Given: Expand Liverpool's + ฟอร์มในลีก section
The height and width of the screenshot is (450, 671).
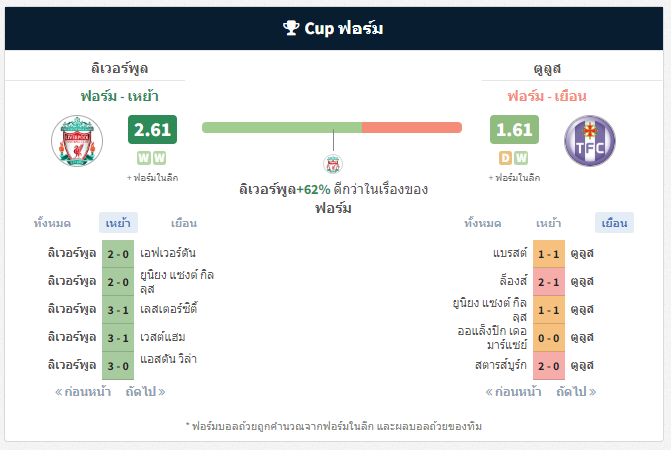Looking at the screenshot, I should point(152,178).
